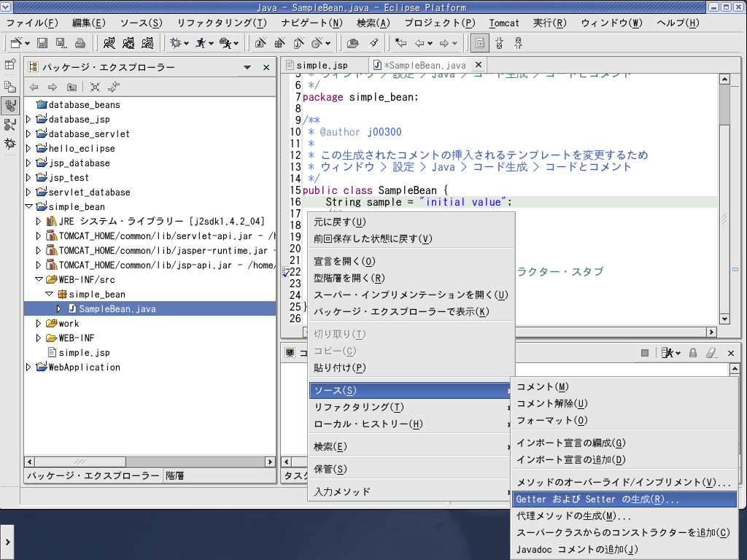
Task: Expand the hello_eclipse project
Action: point(28,148)
